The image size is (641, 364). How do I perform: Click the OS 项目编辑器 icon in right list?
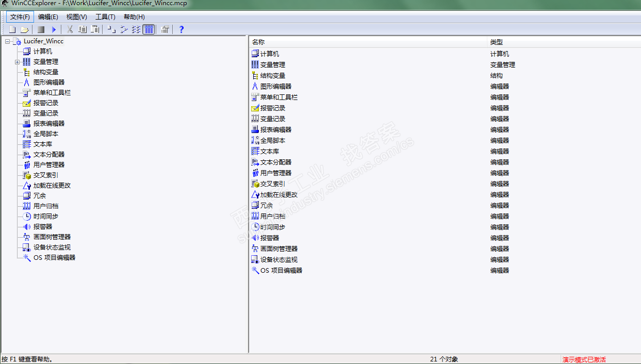[x=255, y=270]
